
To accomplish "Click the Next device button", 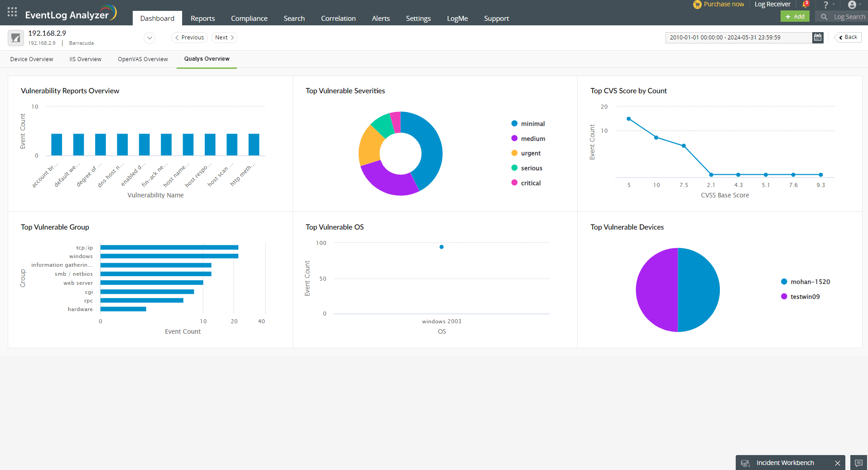I will tap(224, 38).
